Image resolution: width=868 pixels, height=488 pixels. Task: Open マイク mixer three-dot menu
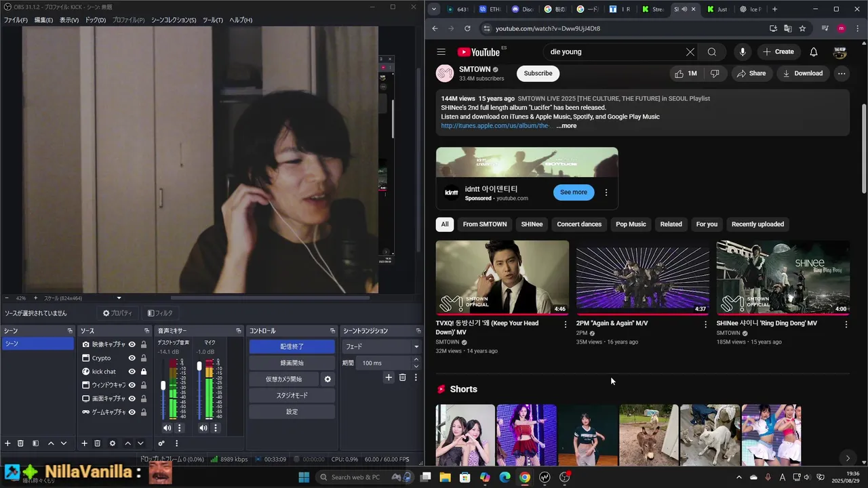tap(216, 428)
